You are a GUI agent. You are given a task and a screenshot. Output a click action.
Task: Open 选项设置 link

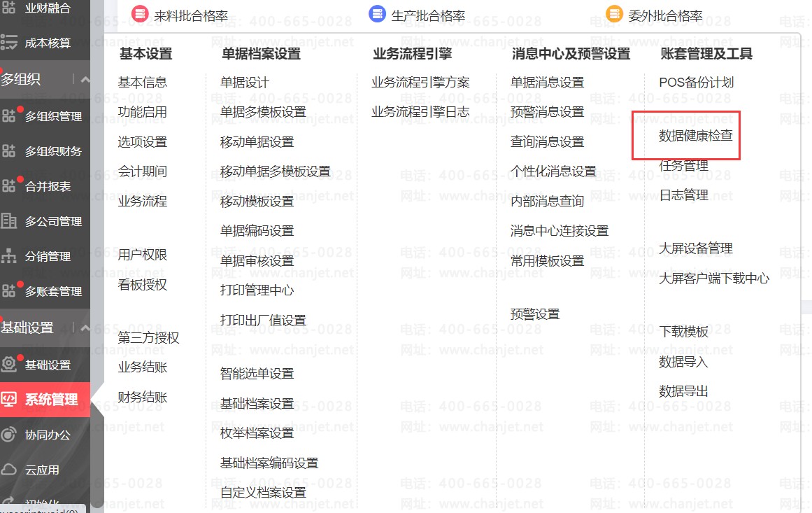click(143, 142)
